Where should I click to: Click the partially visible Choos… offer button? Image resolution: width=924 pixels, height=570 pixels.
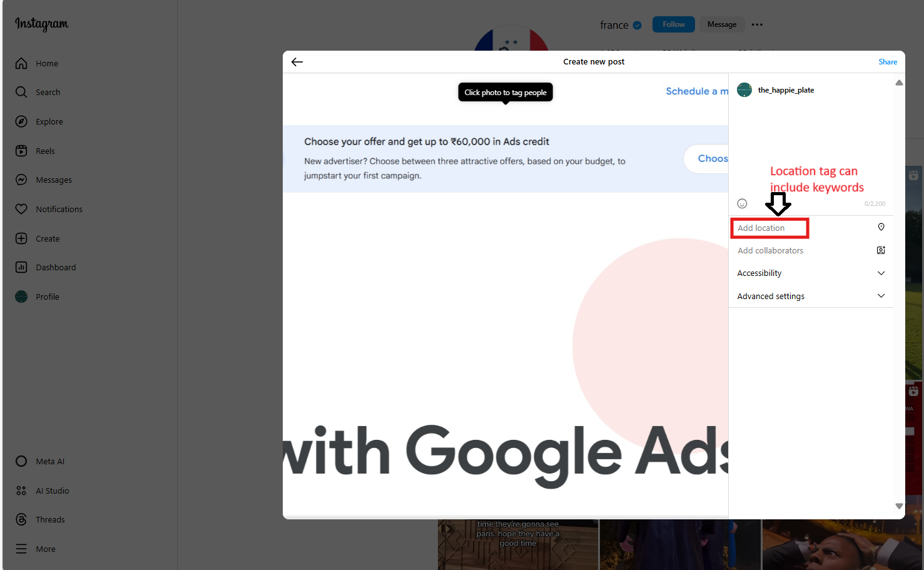706,159
